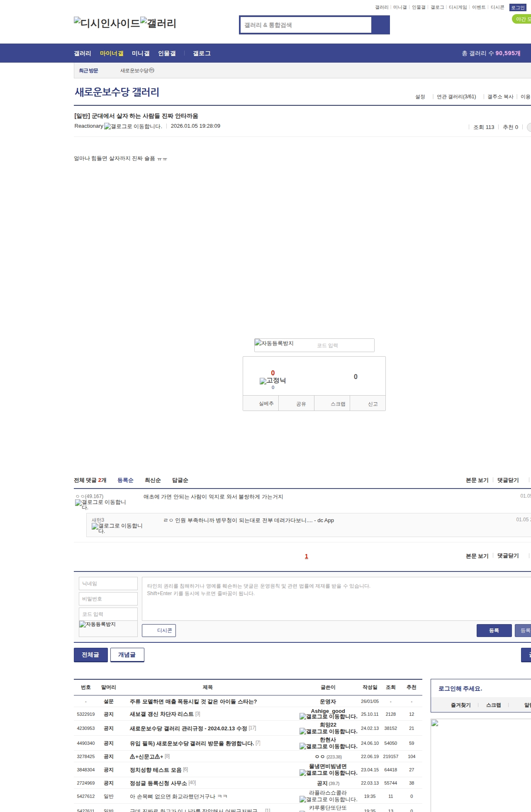Open the 설정 dropdown in gallery header
Viewport: 531px width, 812px height.
click(x=420, y=97)
